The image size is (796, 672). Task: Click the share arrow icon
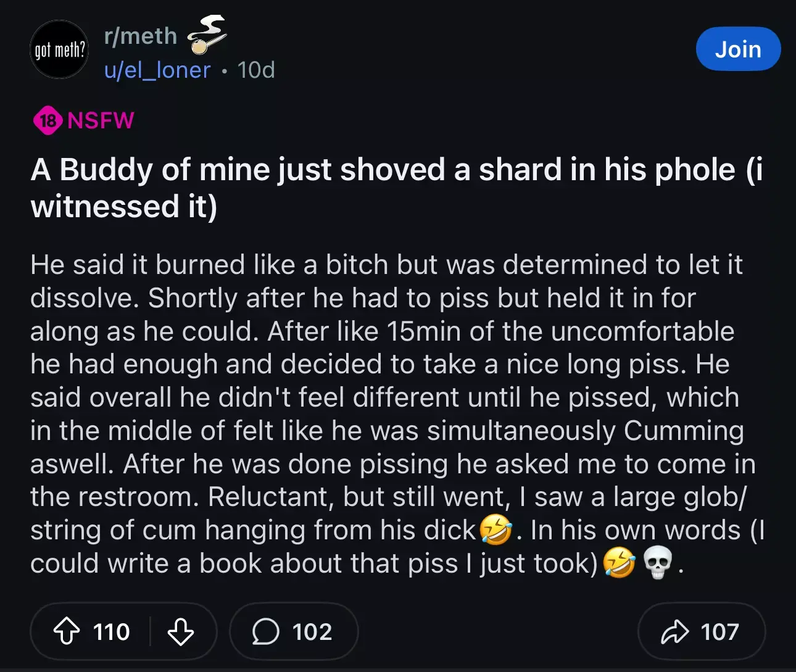pos(674,632)
